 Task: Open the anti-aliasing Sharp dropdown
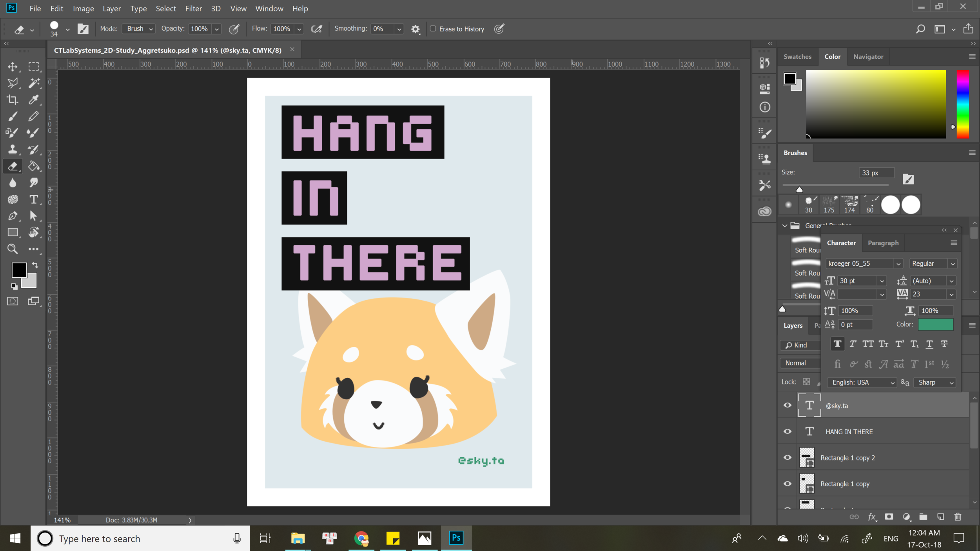coord(935,382)
